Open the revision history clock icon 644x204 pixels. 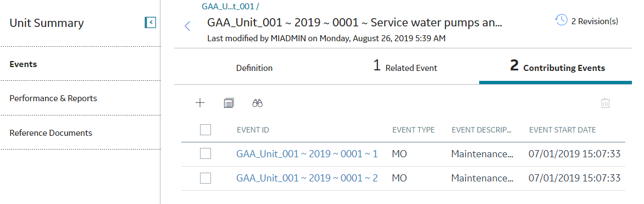tap(561, 20)
